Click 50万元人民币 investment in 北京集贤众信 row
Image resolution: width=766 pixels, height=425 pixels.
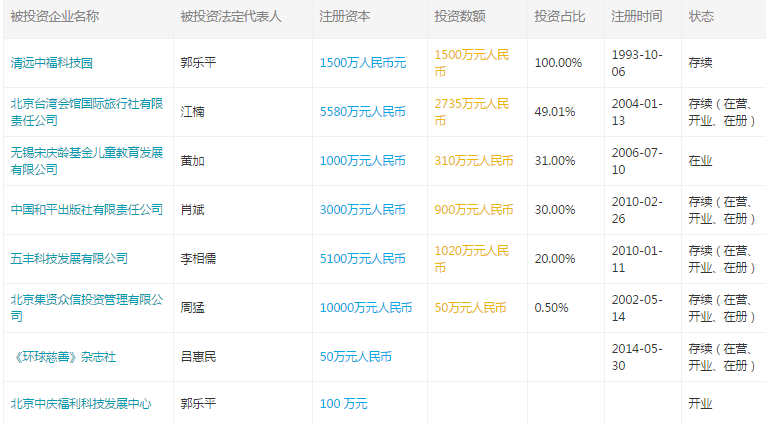click(470, 308)
